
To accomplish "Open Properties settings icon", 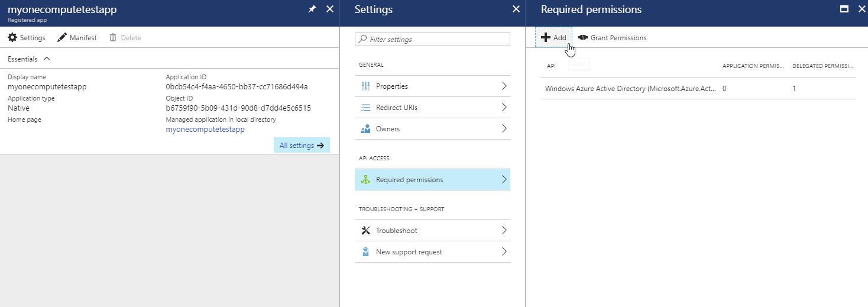I will pos(365,86).
